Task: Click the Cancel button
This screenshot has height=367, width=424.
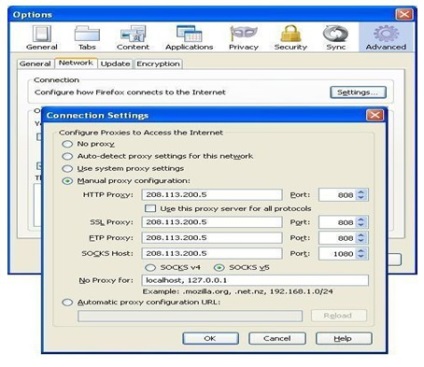Action: pyautogui.click(x=277, y=338)
